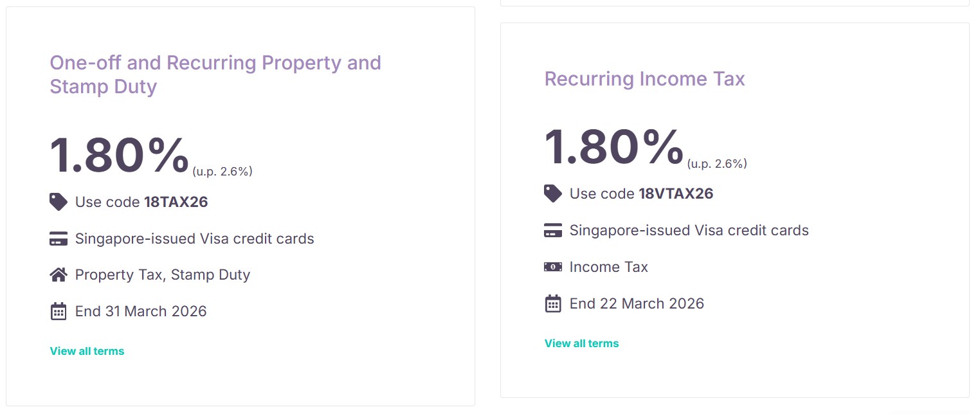Open View all terms for Property and Stamp Duty
The image size is (980, 414).
[x=87, y=351]
